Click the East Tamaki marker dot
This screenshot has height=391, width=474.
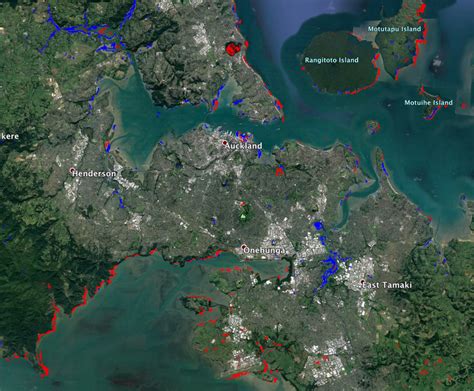pyautogui.click(x=363, y=282)
